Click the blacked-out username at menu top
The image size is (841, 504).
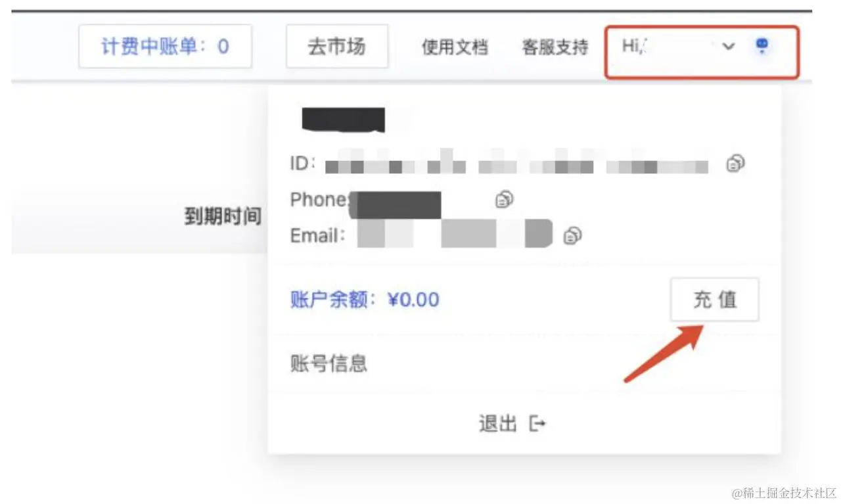point(343,120)
